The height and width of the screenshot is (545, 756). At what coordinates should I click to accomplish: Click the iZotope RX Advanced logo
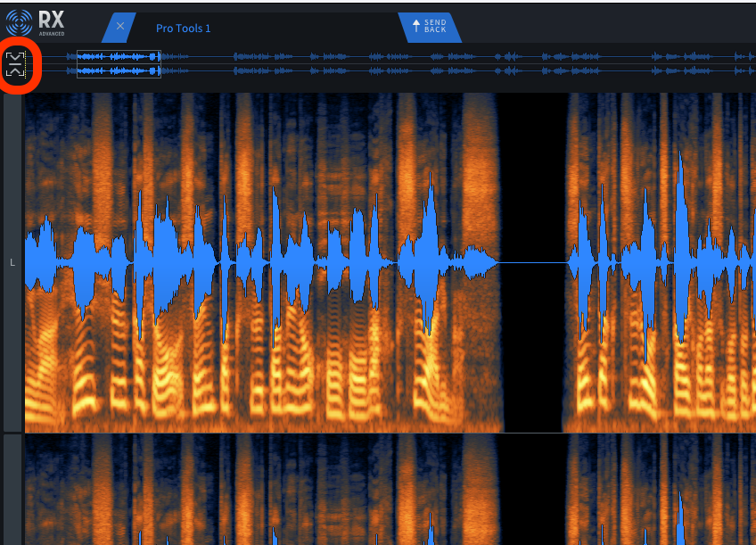(x=36, y=22)
